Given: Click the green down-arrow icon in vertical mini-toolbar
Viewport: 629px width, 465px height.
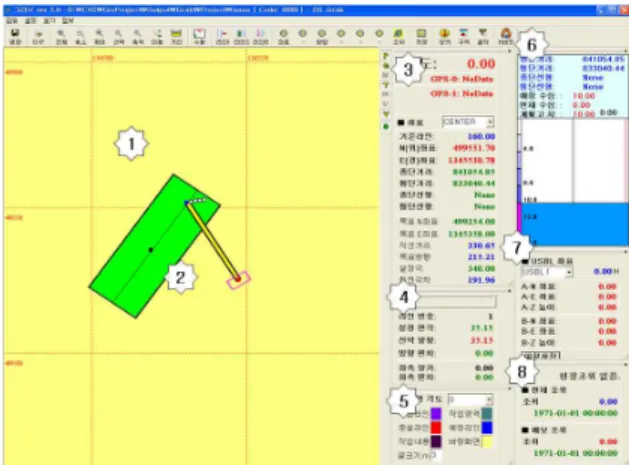Looking at the screenshot, I should [x=386, y=114].
